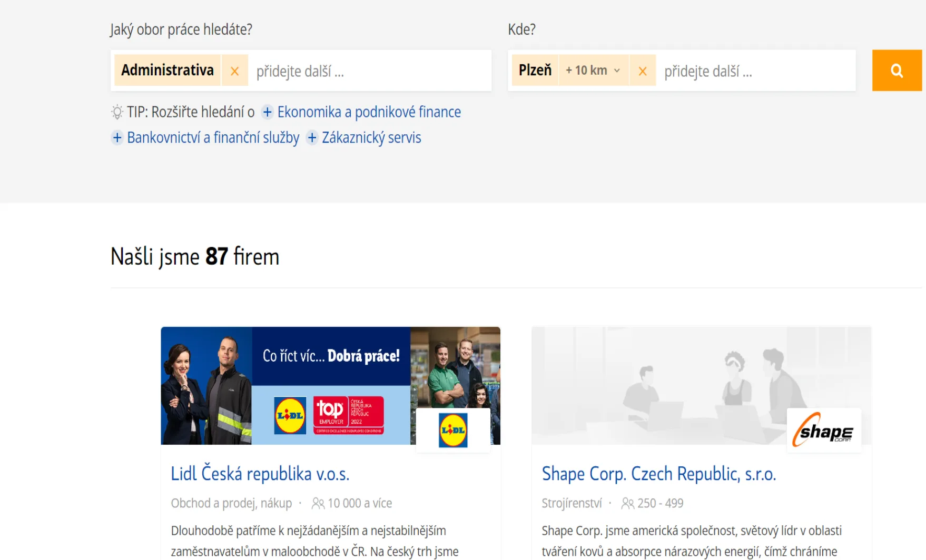Click the Shape Corp logo badge
926x560 pixels.
click(824, 430)
